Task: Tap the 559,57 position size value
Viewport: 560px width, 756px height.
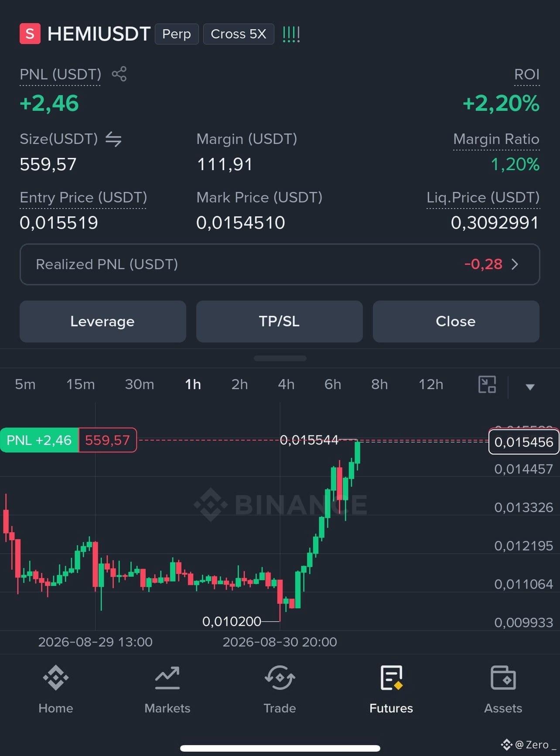Action: pos(48,164)
